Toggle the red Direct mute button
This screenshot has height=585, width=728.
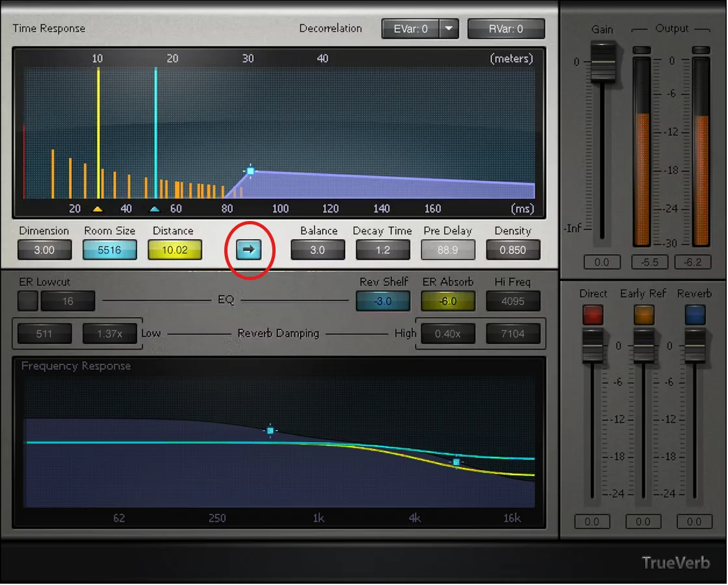coord(593,315)
